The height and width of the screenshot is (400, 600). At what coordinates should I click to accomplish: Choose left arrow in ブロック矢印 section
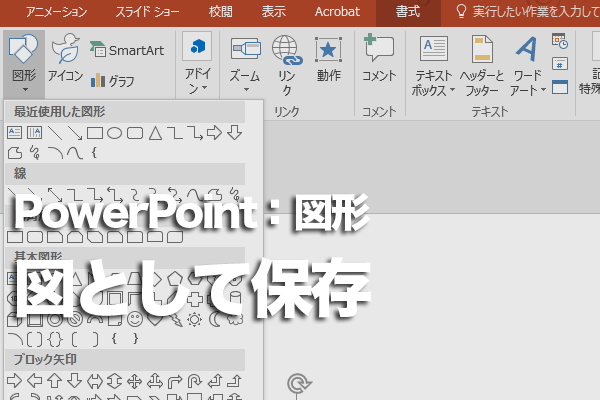pyautogui.click(x=35, y=381)
